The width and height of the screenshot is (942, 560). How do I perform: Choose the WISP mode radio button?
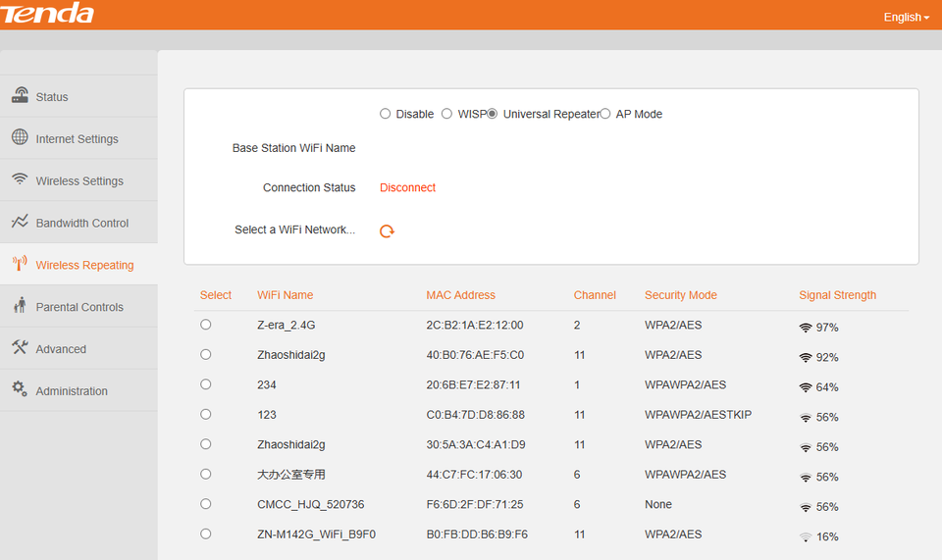[446, 114]
